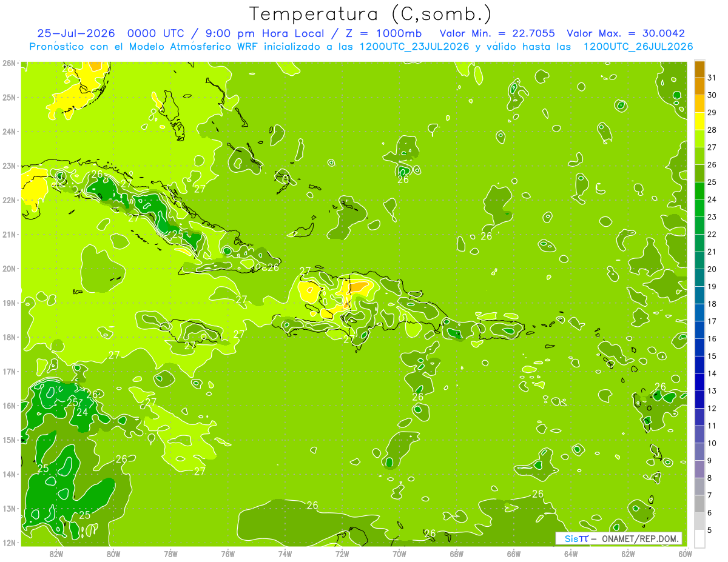Image resolution: width=728 pixels, height=562 pixels.
Task: Click the valid-until time "1200UTC_26JUL2026"
Action: (638, 47)
